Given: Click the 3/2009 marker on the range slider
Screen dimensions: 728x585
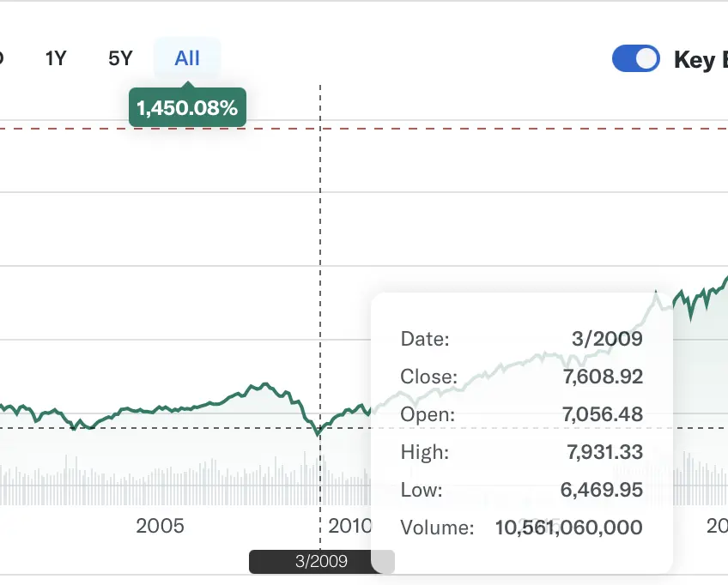Looking at the screenshot, I should (x=320, y=562).
